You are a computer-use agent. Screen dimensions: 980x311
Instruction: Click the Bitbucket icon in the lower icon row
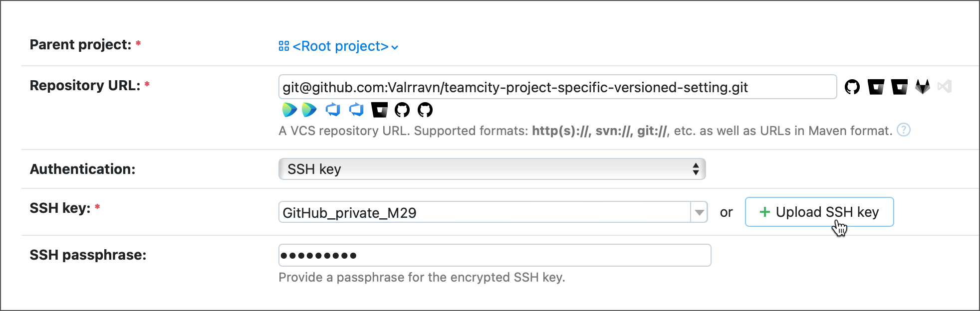coord(380,110)
